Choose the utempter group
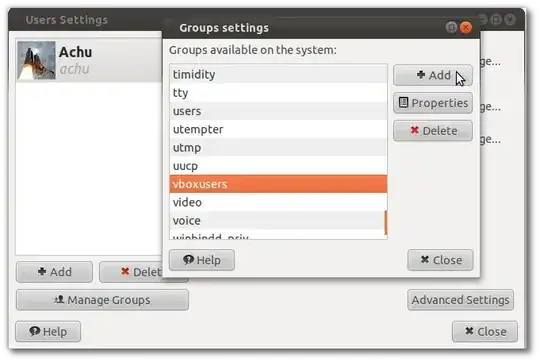The width and height of the screenshot is (540, 362). 278,129
